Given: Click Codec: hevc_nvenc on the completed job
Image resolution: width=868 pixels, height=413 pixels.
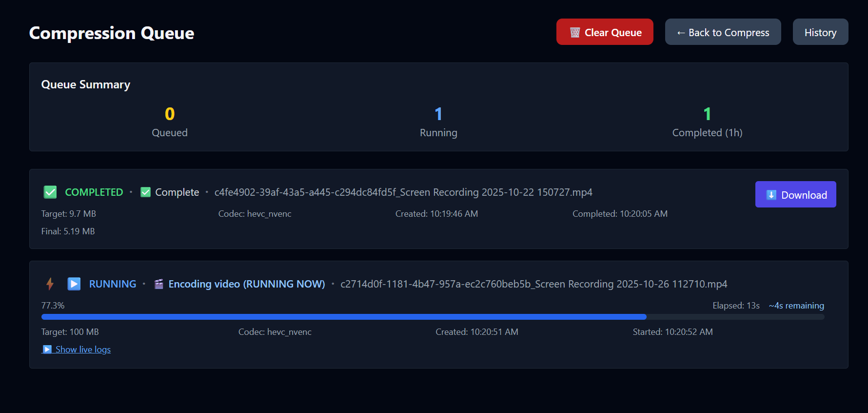Looking at the screenshot, I should (255, 214).
